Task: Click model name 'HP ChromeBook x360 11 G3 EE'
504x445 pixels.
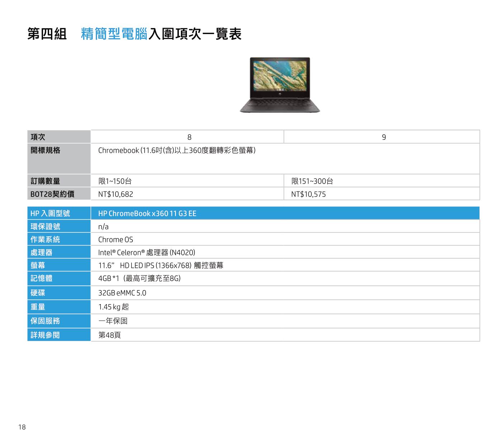Action: (x=147, y=213)
